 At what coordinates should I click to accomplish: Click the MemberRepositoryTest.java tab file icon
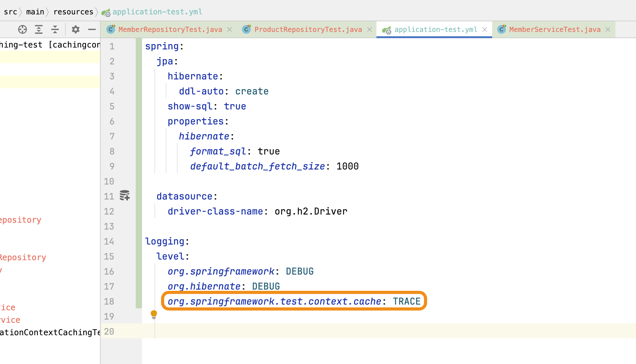coord(111,29)
